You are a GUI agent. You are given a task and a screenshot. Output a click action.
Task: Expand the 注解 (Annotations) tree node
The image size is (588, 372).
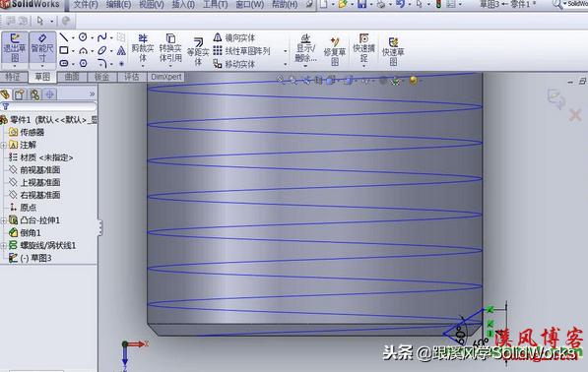point(3,145)
